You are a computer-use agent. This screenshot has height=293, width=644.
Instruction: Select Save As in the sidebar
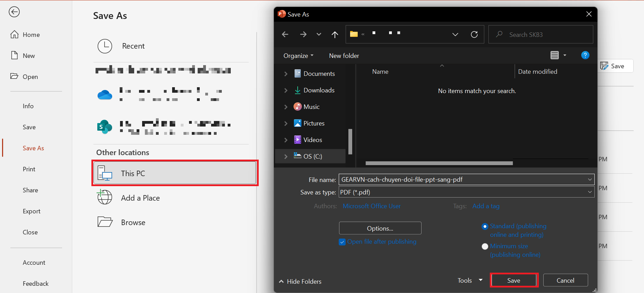[33, 148]
